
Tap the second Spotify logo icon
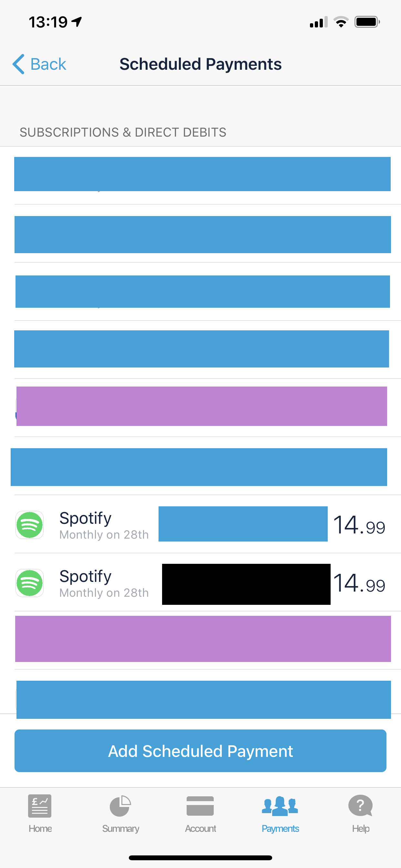(30, 583)
